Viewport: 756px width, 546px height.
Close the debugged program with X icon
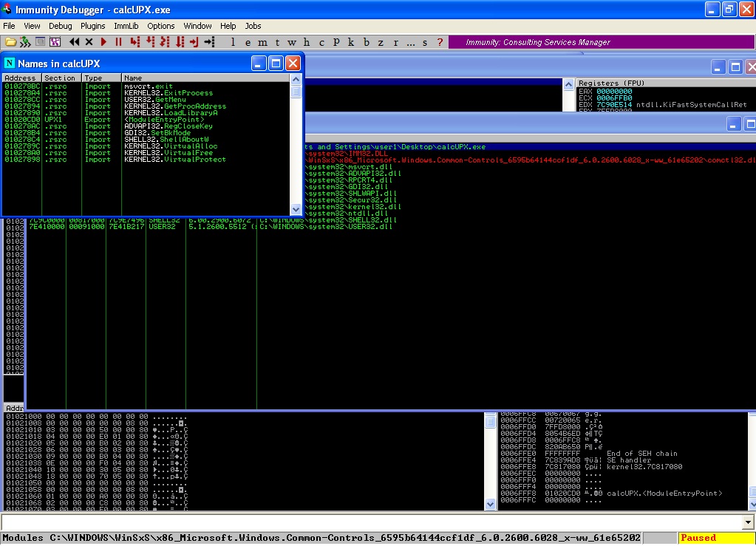tap(89, 42)
